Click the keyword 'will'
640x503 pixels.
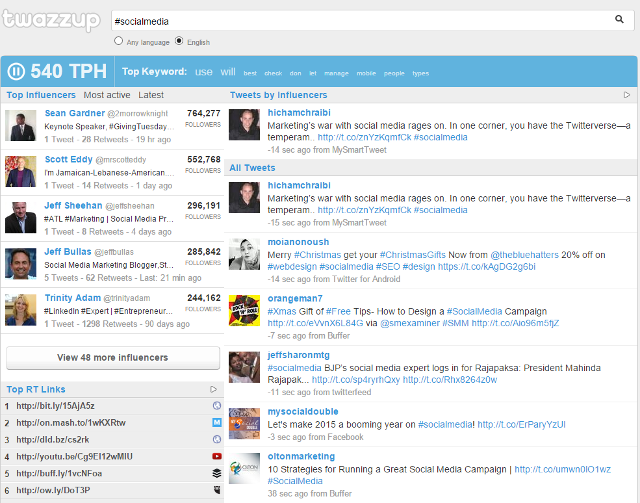(x=228, y=72)
